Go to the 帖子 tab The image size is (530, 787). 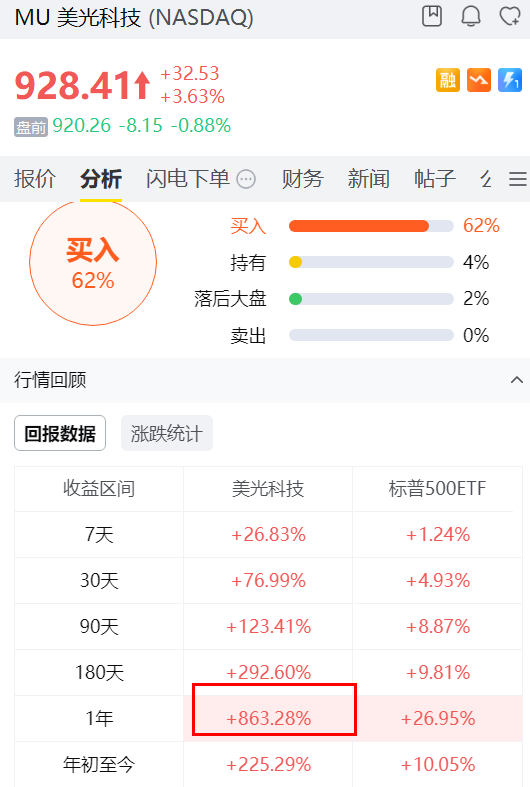[435, 179]
